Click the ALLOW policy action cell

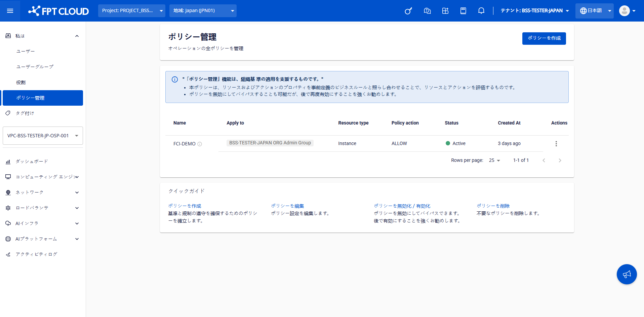pos(399,143)
